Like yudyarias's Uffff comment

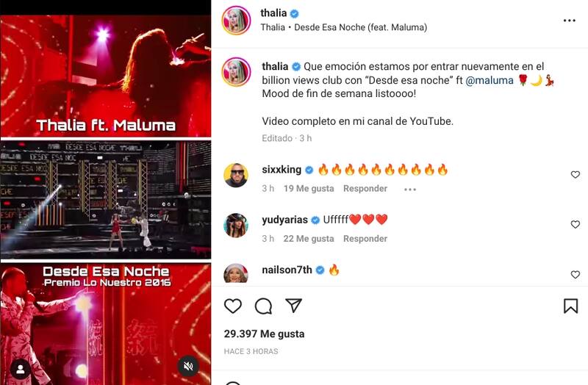pyautogui.click(x=576, y=225)
